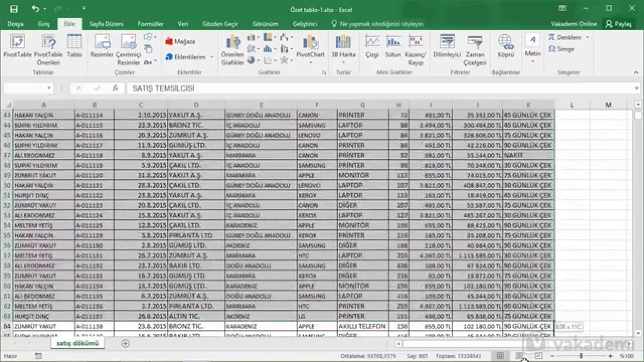This screenshot has width=644, height=362.
Task: Insert a statistic histogram chart
Action: [269, 49]
